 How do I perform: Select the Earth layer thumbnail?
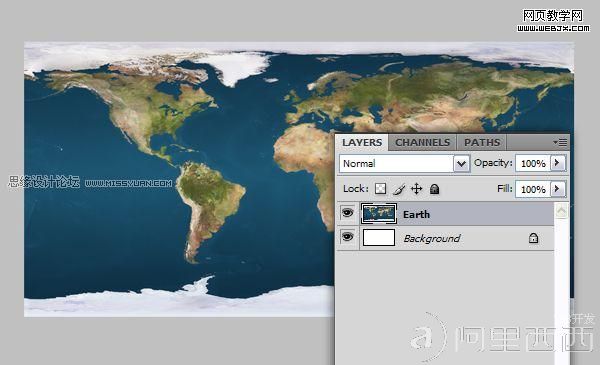point(378,213)
